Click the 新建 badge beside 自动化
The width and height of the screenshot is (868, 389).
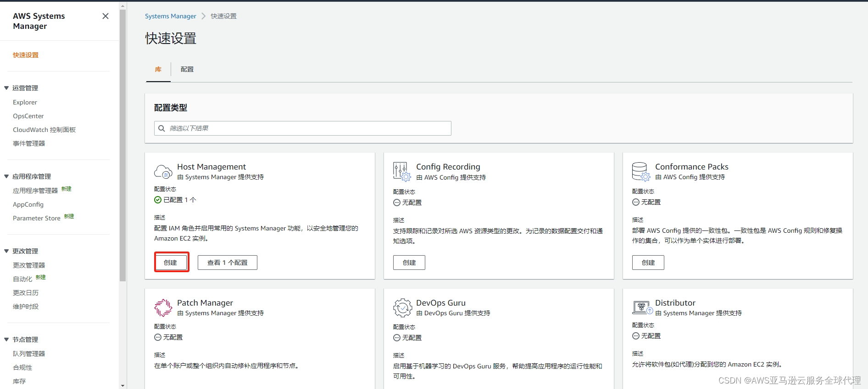pos(41,277)
